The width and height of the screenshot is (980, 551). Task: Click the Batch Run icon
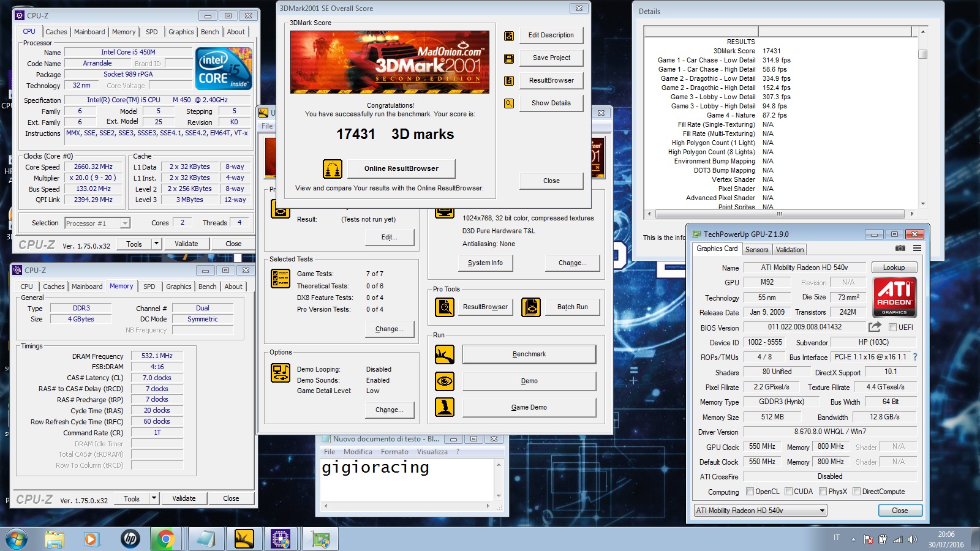[x=531, y=307]
